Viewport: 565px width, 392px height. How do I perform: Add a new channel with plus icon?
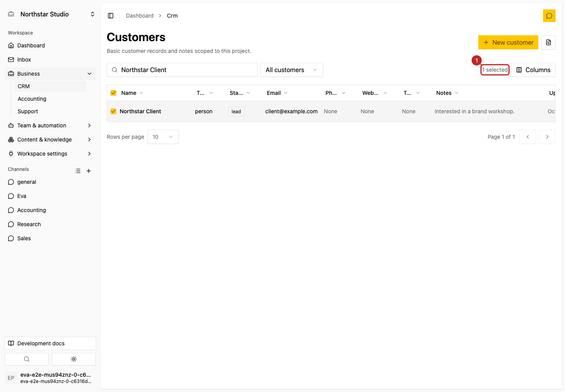[89, 171]
